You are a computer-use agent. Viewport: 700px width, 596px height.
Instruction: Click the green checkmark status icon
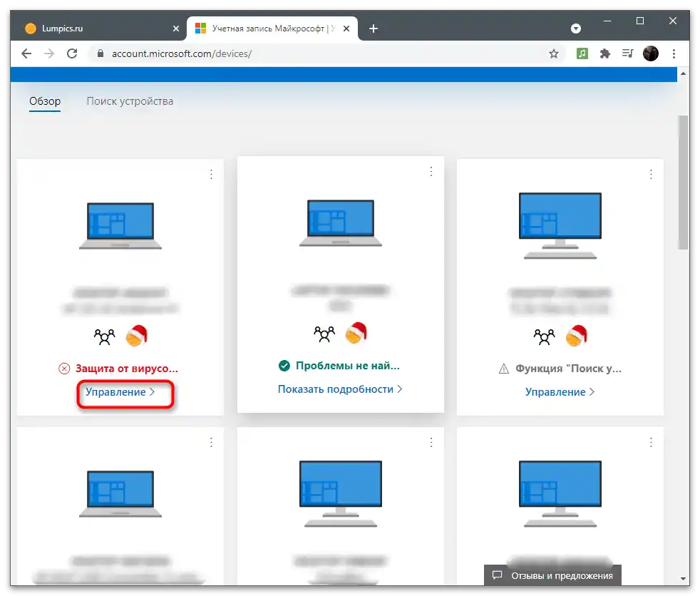pos(284,366)
